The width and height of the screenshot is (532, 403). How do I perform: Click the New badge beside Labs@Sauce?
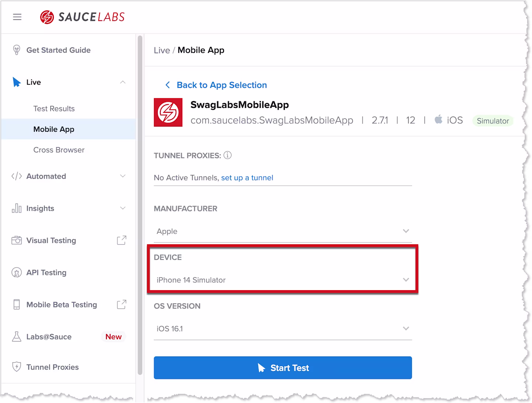coord(113,337)
